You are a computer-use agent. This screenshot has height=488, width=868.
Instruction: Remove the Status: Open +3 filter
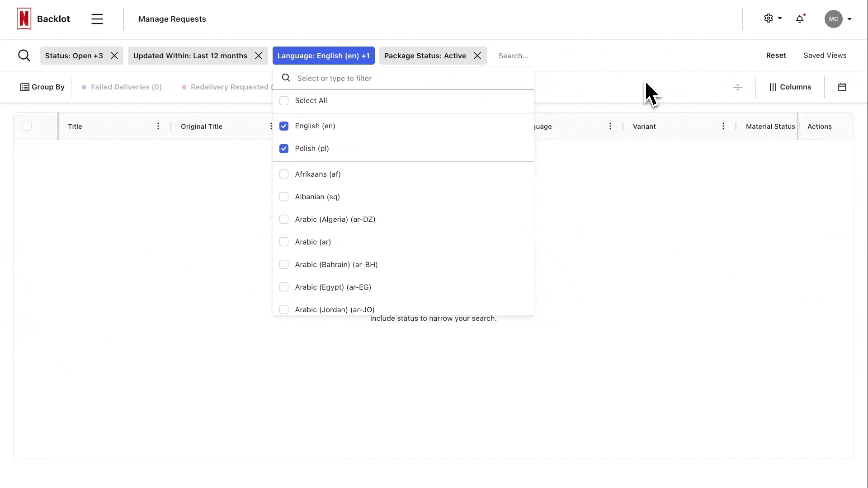coord(114,56)
